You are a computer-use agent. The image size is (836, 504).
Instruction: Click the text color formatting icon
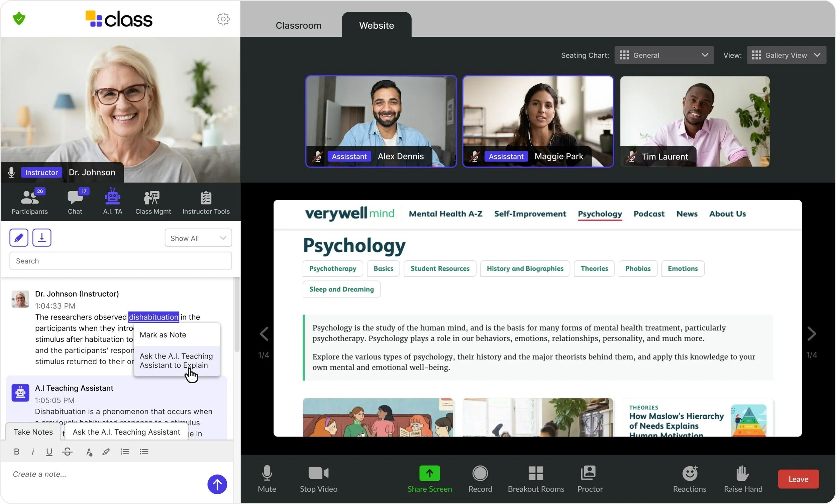pos(89,452)
